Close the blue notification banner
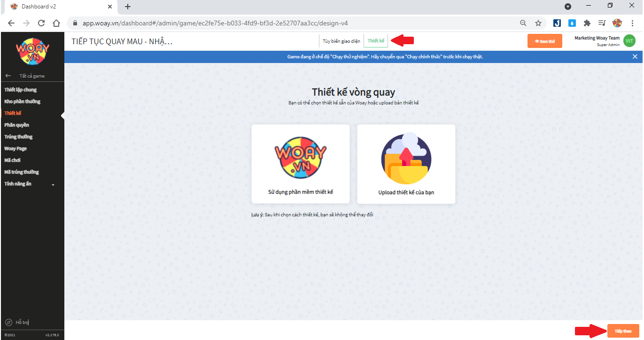Image resolution: width=644 pixels, height=340 pixels. click(x=635, y=56)
